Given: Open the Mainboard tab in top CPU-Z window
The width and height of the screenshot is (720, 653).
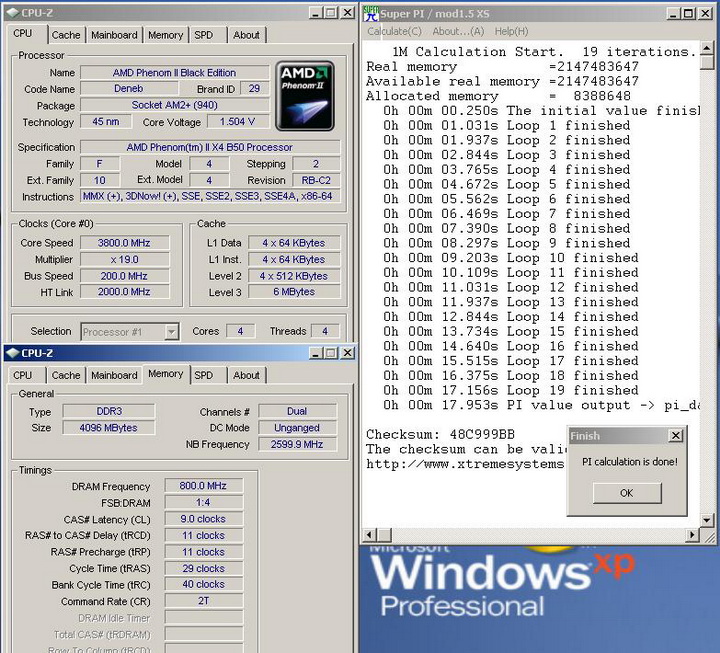Looking at the screenshot, I should pyautogui.click(x=114, y=35).
